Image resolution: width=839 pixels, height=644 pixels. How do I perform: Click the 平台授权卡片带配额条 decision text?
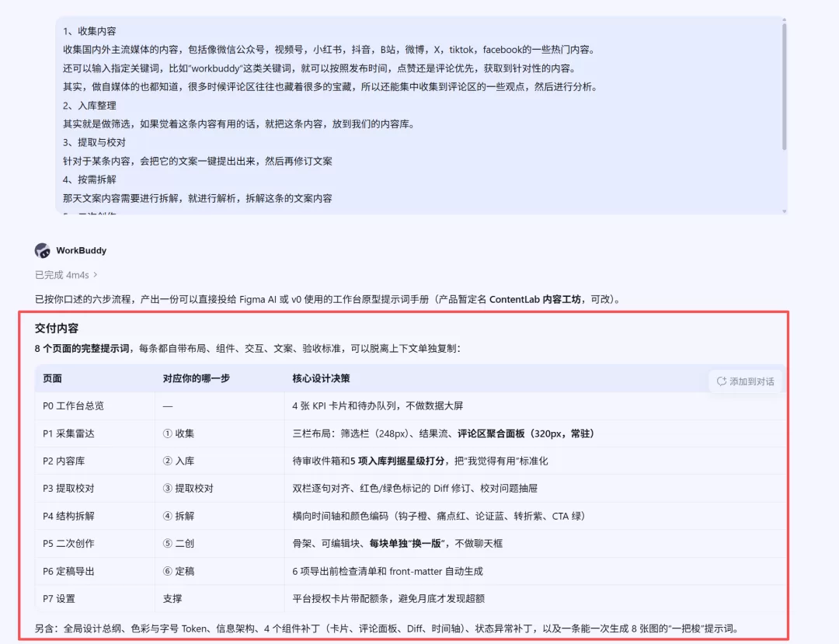pos(388,598)
